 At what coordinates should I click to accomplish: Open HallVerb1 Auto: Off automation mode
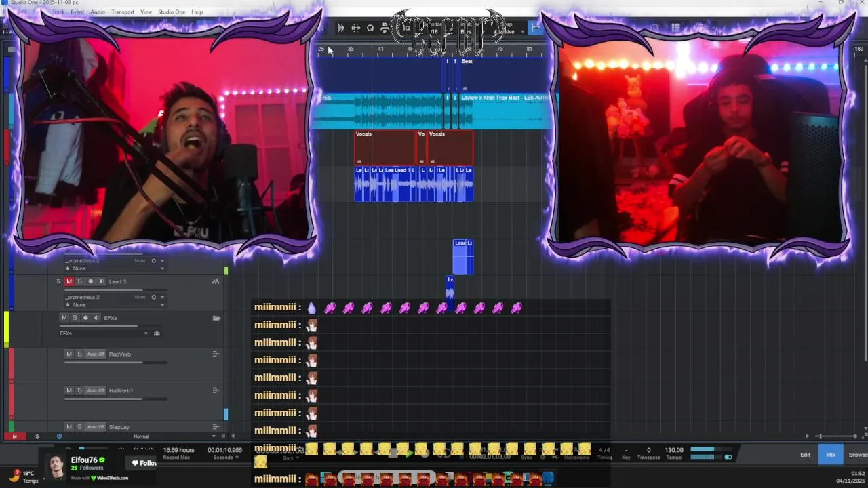(96, 390)
